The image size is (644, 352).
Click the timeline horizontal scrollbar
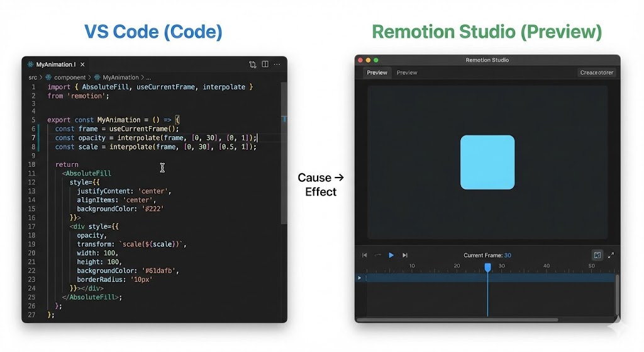457,320
